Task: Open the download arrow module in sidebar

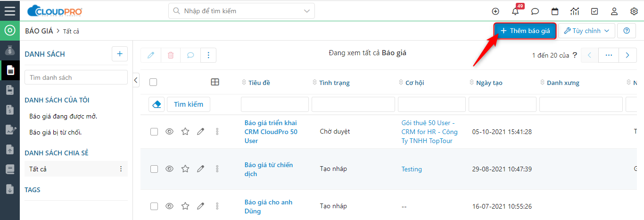Action: coord(10,189)
